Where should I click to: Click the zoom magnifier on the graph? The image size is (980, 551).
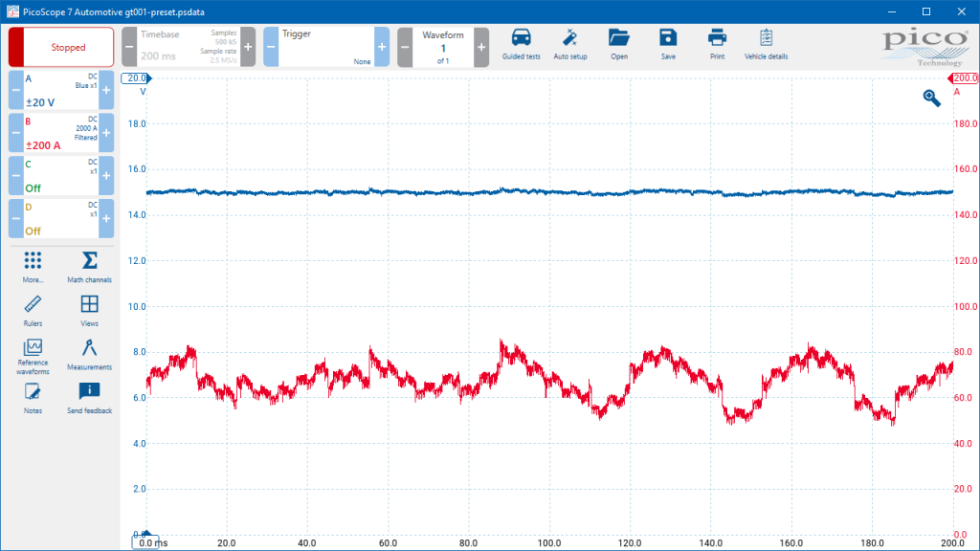click(931, 98)
